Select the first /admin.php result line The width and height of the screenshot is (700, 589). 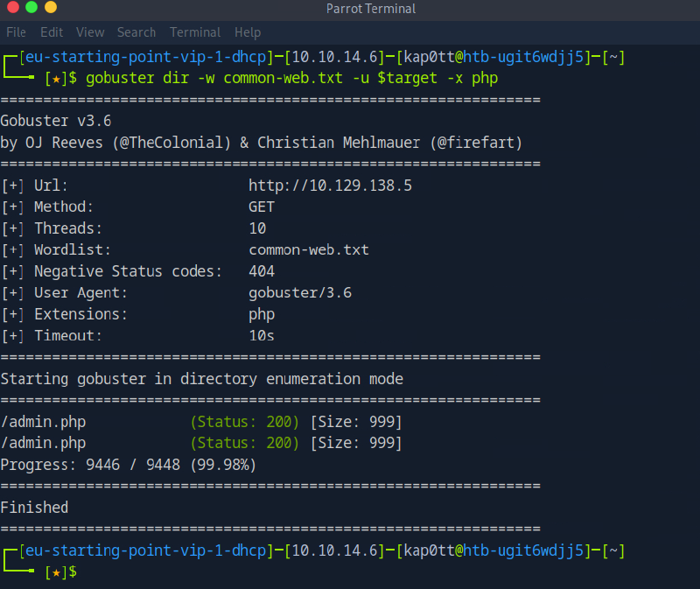click(201, 422)
